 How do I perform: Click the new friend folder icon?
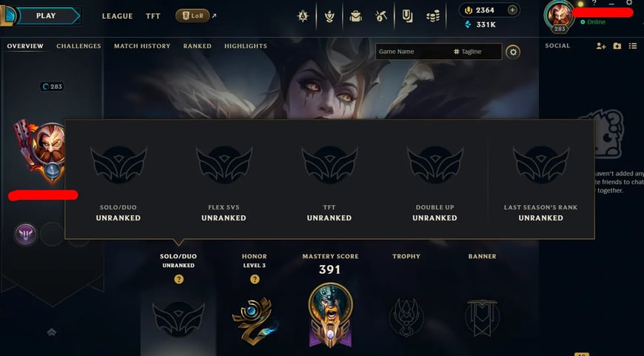pos(617,46)
